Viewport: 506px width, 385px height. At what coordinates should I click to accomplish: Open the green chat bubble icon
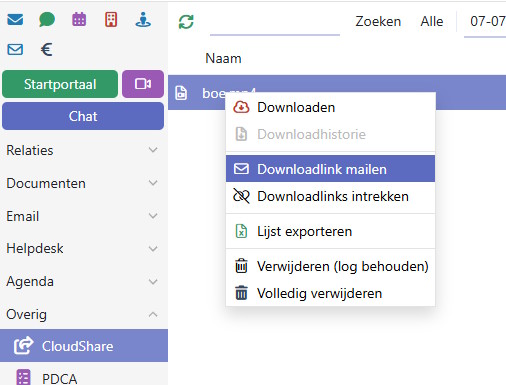[47, 20]
